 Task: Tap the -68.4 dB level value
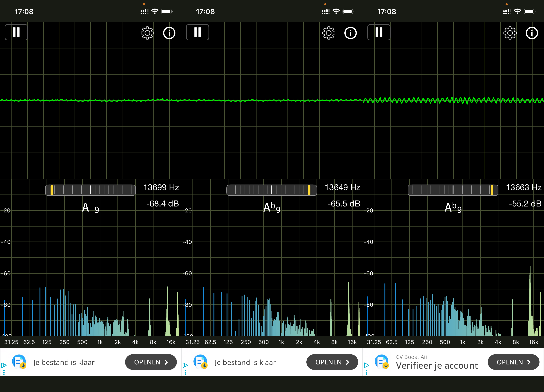click(x=163, y=204)
